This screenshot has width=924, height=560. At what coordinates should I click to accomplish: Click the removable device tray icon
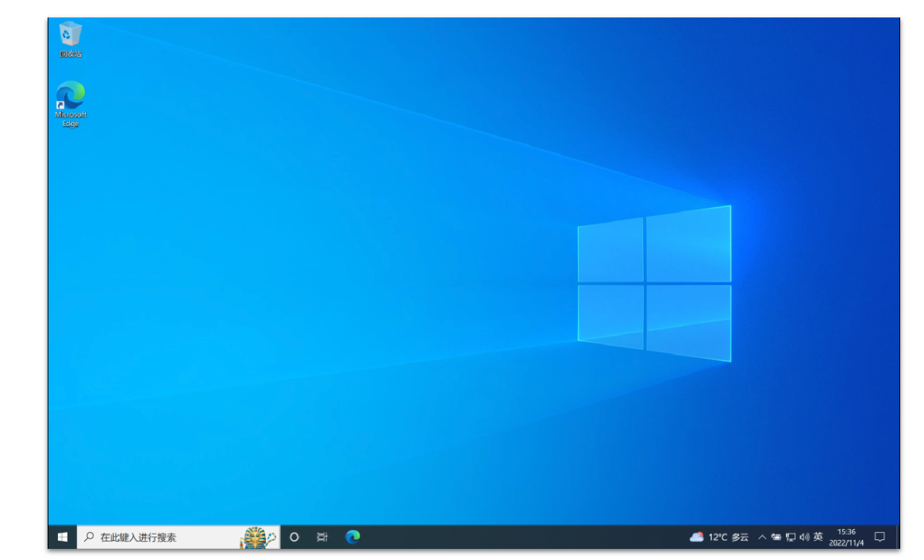776,537
